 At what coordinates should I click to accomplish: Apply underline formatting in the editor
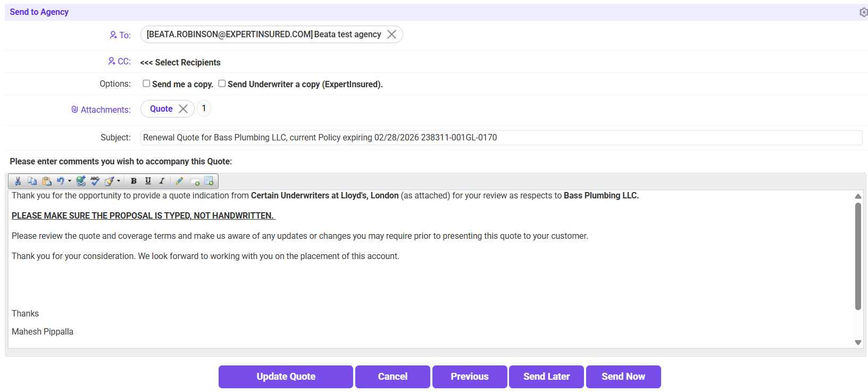pos(148,181)
